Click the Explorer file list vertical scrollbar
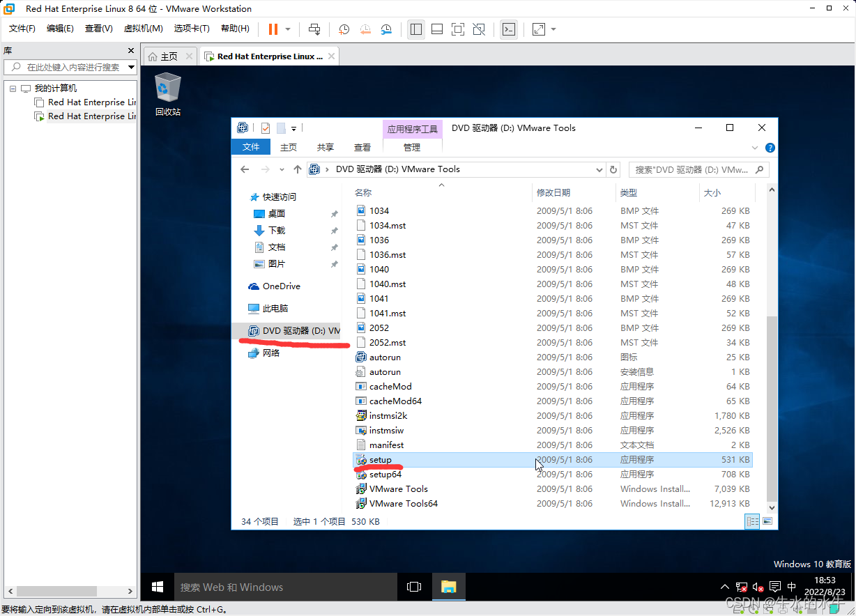This screenshot has height=616, width=856. [771, 408]
